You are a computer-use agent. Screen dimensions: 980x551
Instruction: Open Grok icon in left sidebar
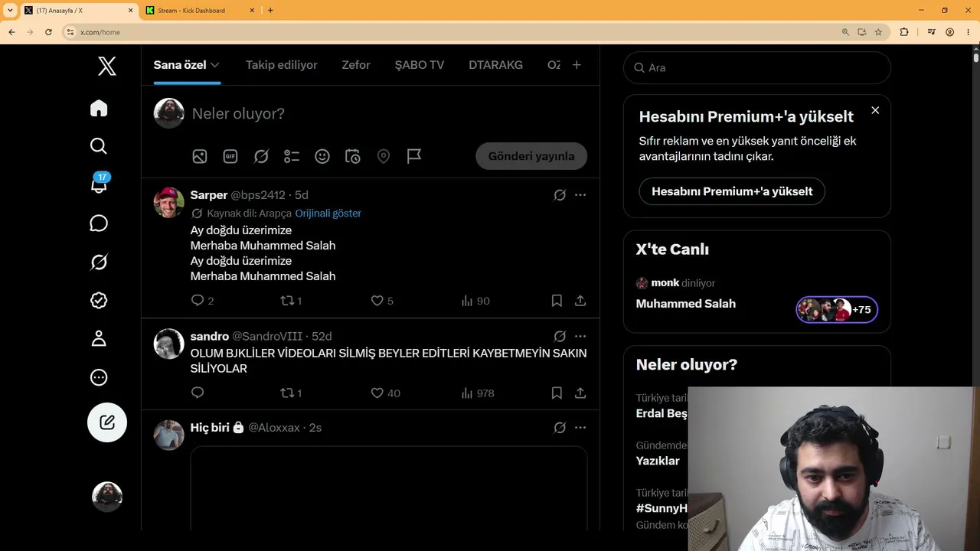[x=99, y=262]
